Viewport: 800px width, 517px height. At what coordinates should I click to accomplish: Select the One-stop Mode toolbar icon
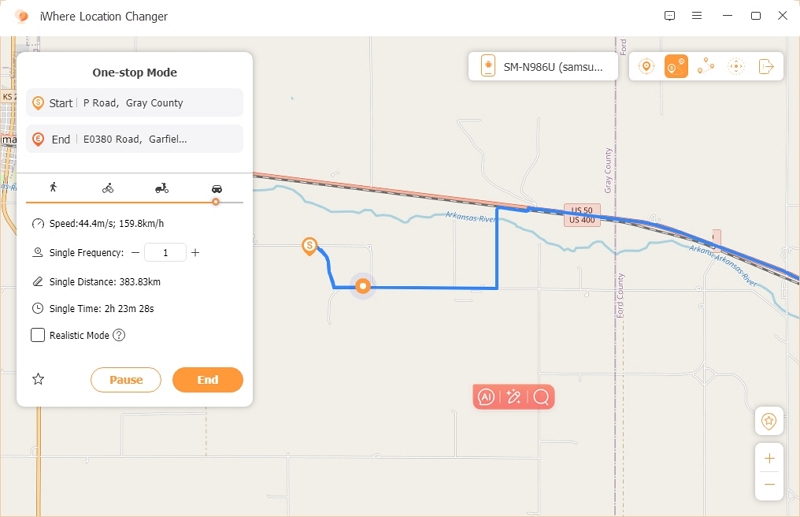coord(676,66)
